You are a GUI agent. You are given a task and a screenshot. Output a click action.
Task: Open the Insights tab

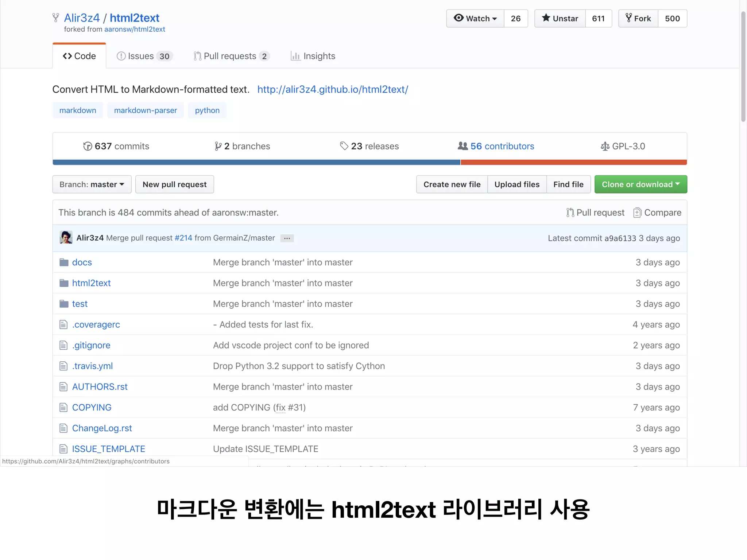pos(313,56)
